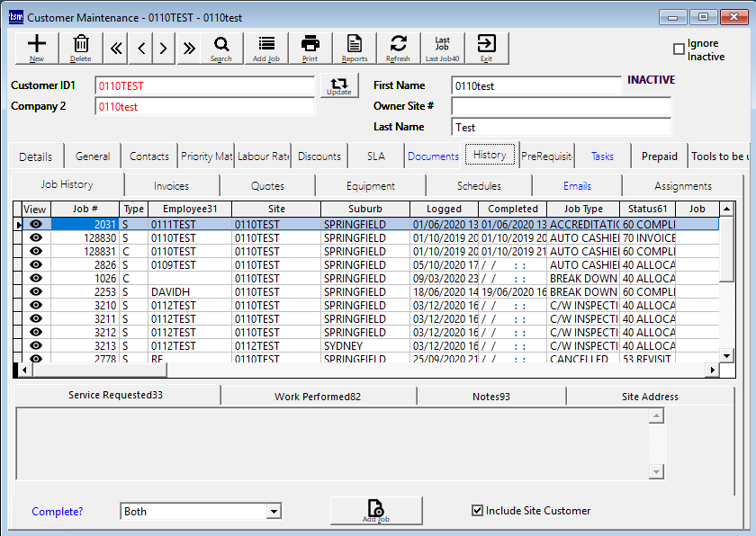Click the Refresh arrows icon

[x=398, y=48]
